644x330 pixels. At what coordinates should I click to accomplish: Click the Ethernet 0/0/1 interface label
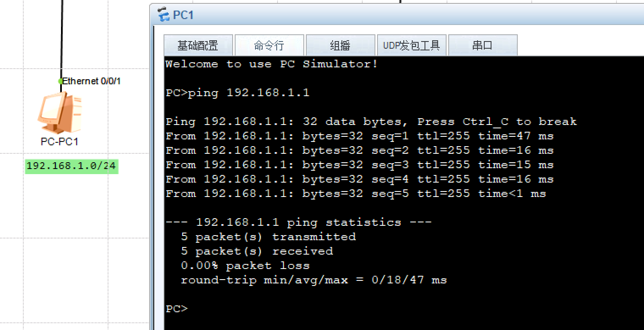(x=92, y=81)
